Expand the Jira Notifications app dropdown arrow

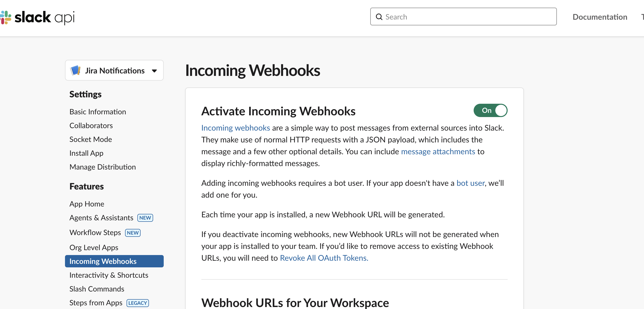pos(155,71)
